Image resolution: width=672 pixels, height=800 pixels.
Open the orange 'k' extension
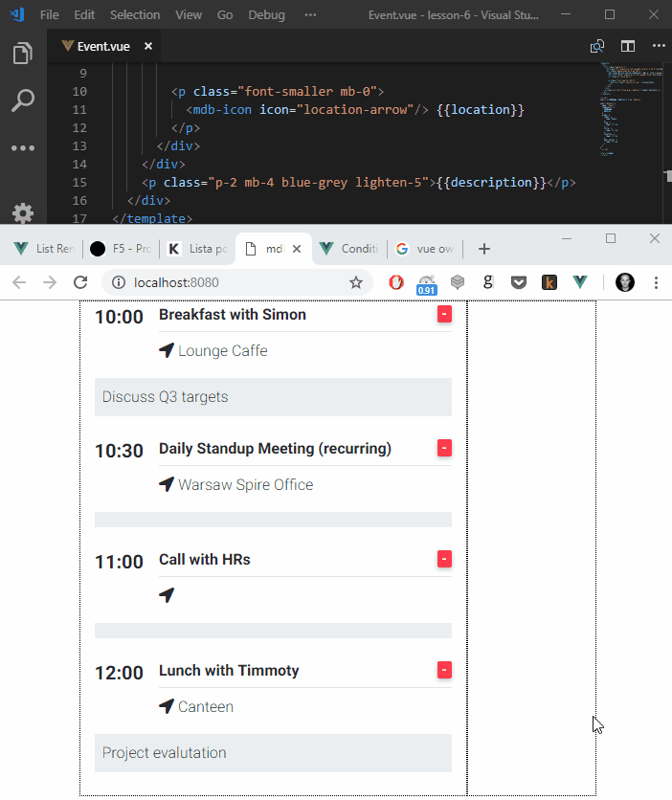(549, 282)
